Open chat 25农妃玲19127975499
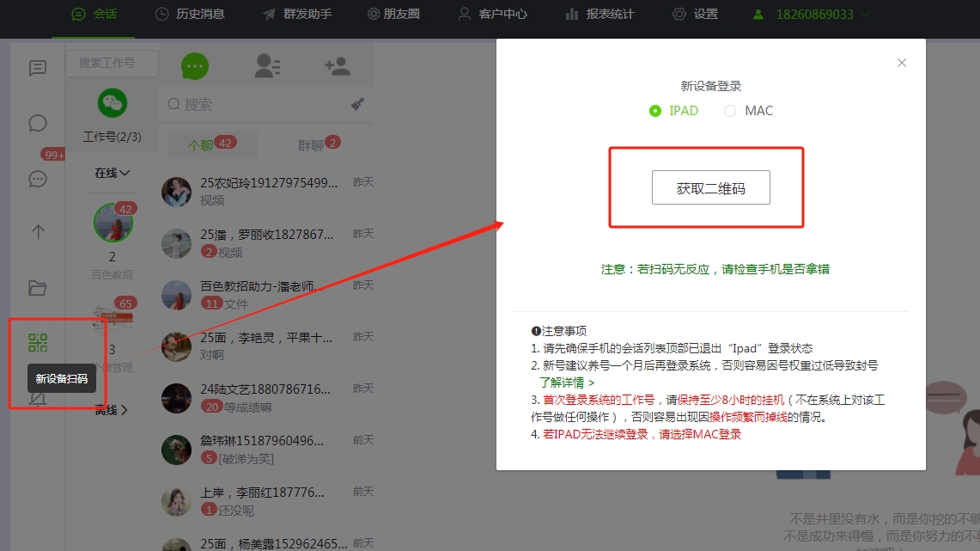The width and height of the screenshot is (980, 551). (x=267, y=192)
